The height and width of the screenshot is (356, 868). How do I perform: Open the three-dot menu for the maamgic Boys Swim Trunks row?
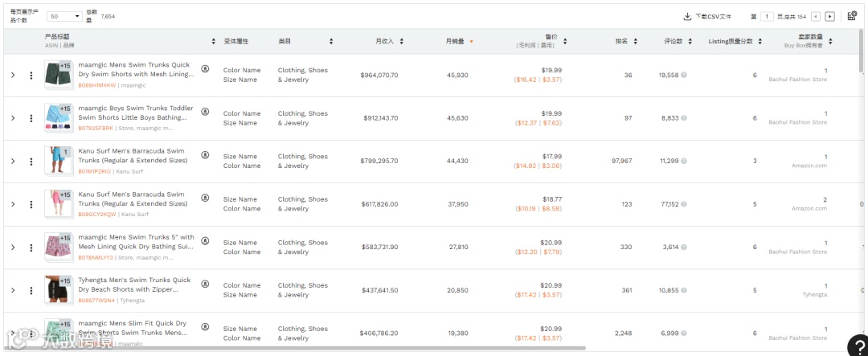(x=31, y=118)
